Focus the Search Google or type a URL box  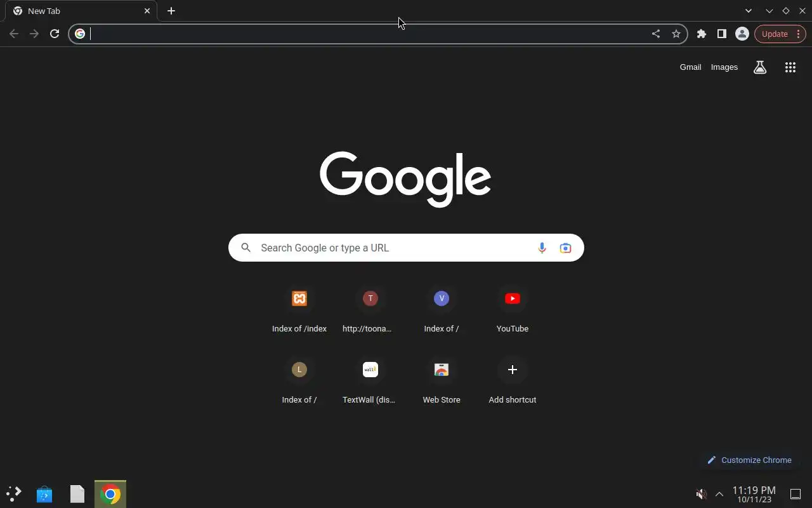406,248
